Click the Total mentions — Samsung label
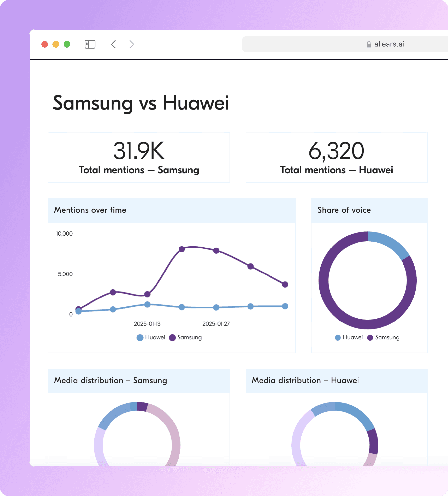448x496 pixels. point(139,170)
